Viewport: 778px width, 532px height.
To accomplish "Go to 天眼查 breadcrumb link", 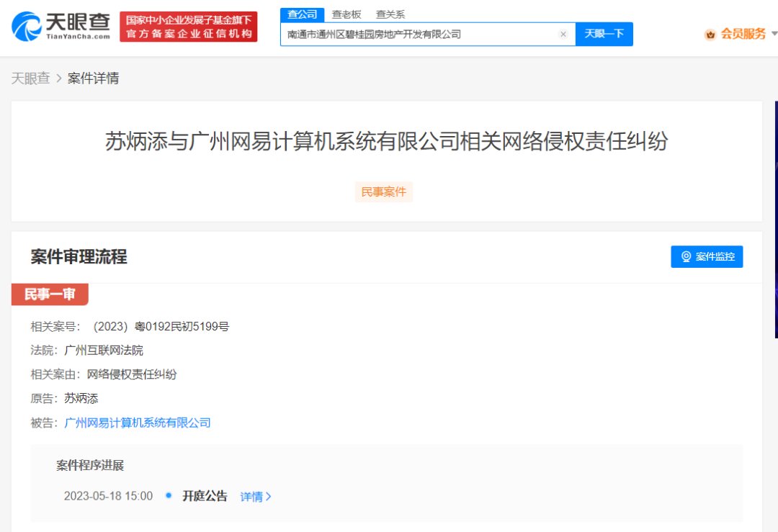I will coord(31,78).
